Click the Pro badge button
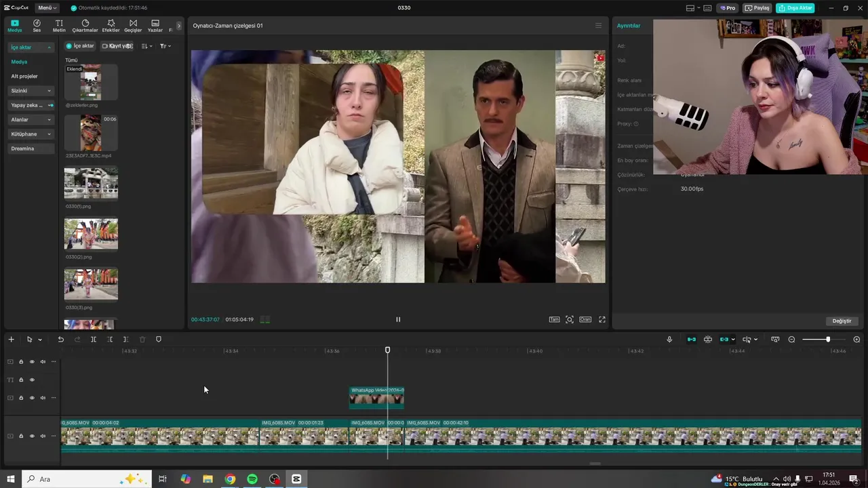The height and width of the screenshot is (488, 868). point(728,8)
